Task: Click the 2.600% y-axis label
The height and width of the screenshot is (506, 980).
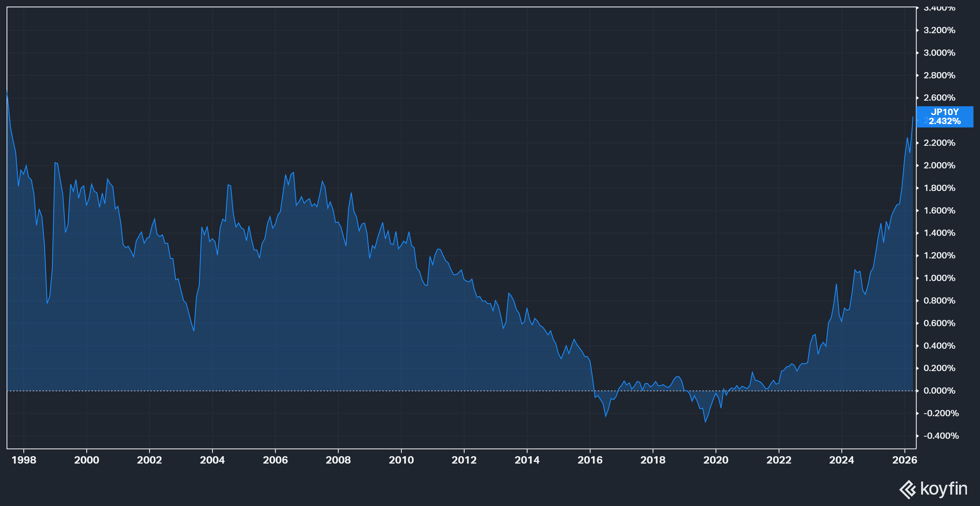Action: (x=939, y=98)
